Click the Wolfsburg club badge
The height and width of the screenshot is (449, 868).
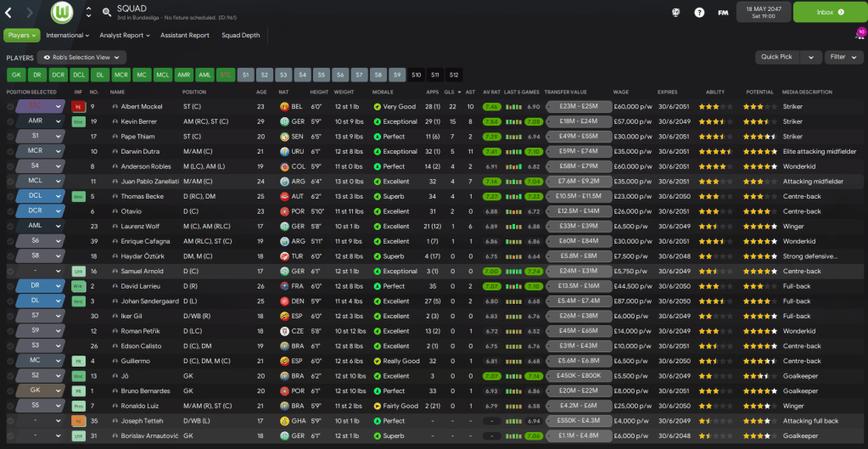[62, 13]
